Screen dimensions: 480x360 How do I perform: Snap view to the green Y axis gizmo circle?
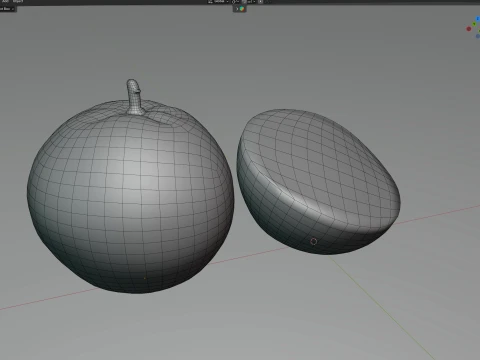point(474,24)
